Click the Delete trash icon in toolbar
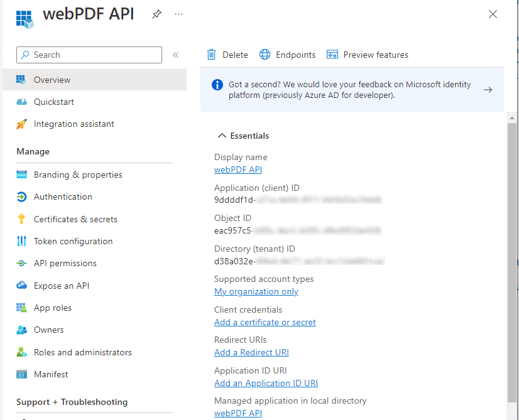The image size is (519, 420). 212,55
